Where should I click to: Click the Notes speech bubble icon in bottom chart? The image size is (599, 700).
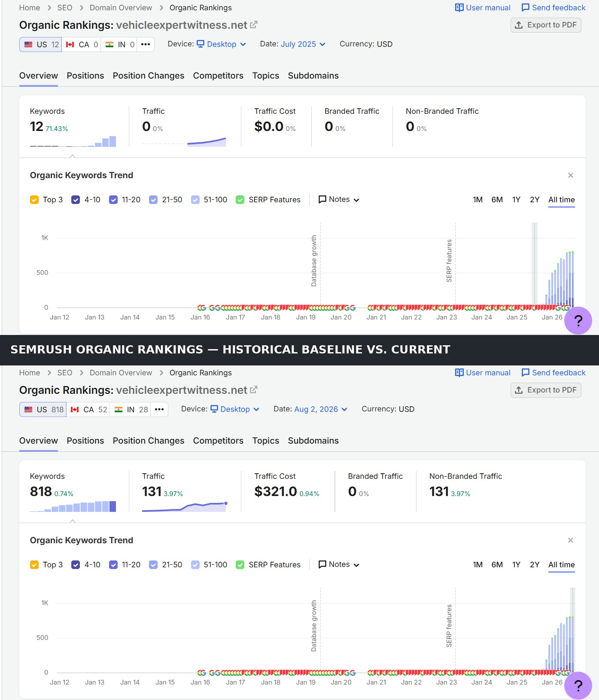pos(322,564)
